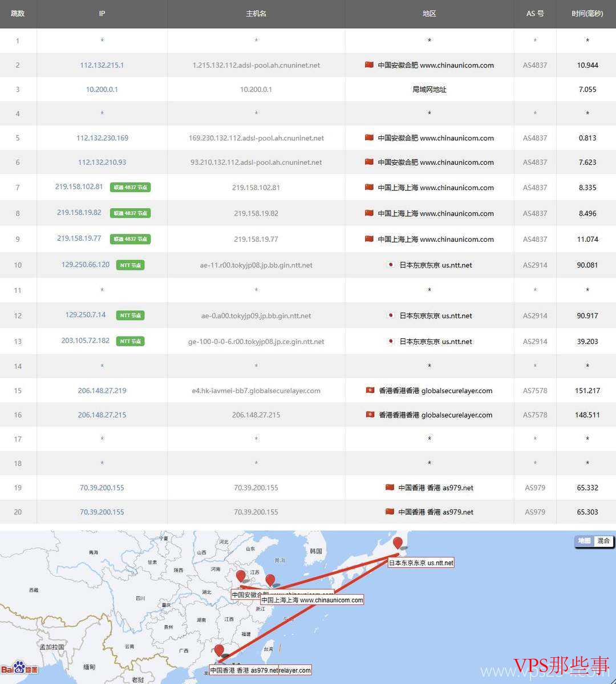Click the Tokyo map pin marker
Viewport: 616px width, 684px height.
tap(398, 543)
